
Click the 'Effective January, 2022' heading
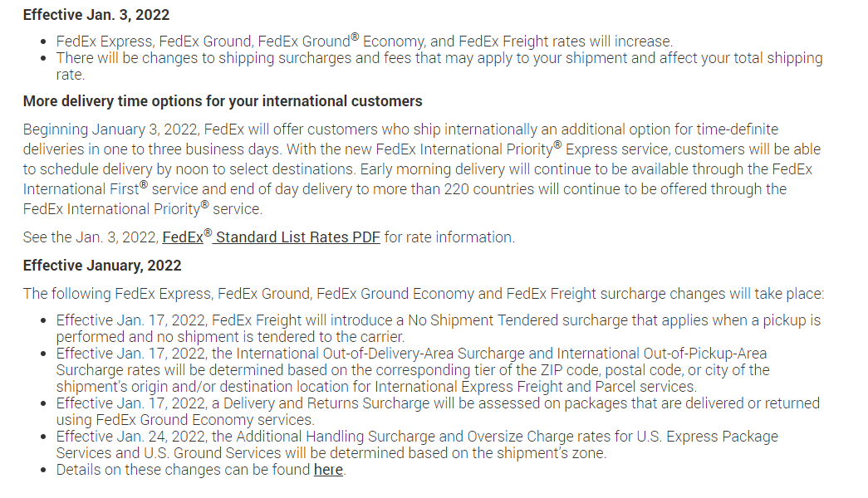102,266
